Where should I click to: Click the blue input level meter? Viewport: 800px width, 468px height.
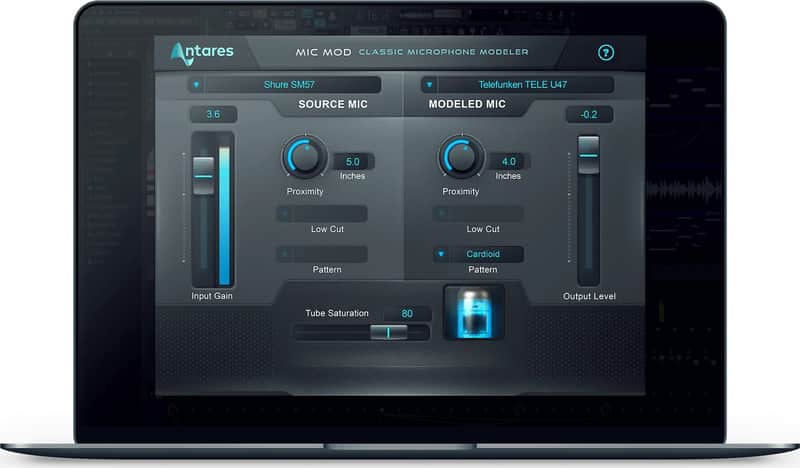pos(224,215)
